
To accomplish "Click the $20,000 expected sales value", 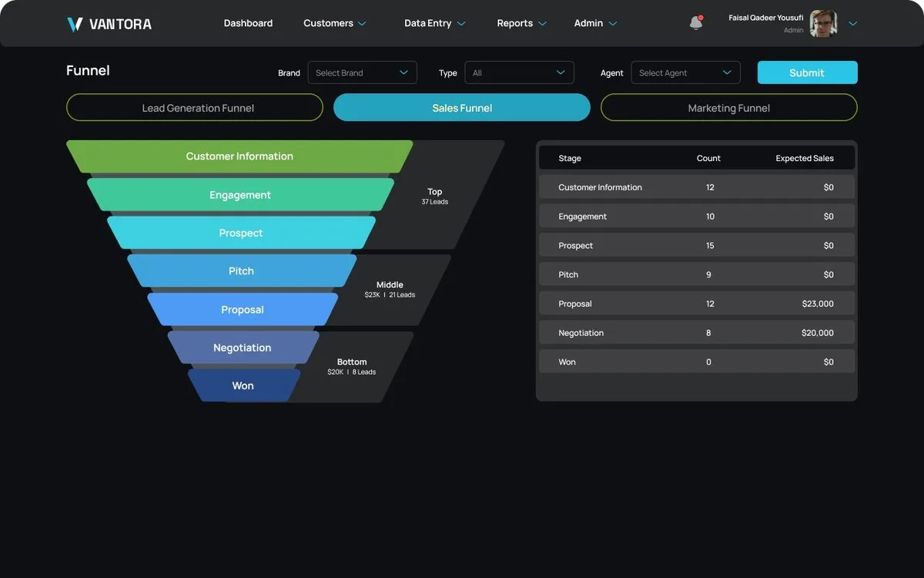I will (x=818, y=333).
